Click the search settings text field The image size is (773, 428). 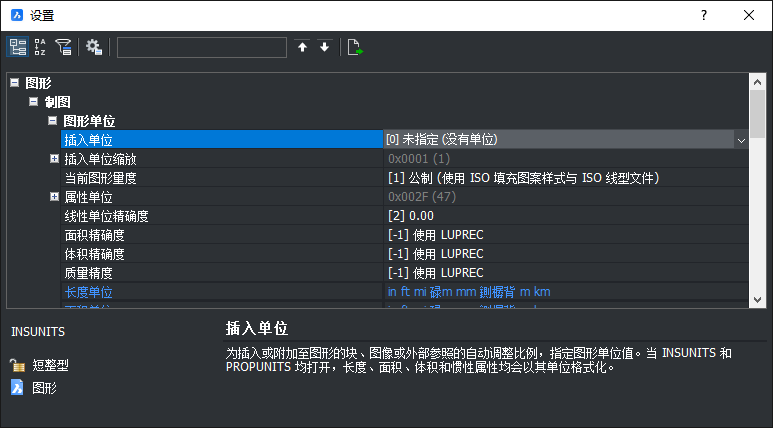202,47
